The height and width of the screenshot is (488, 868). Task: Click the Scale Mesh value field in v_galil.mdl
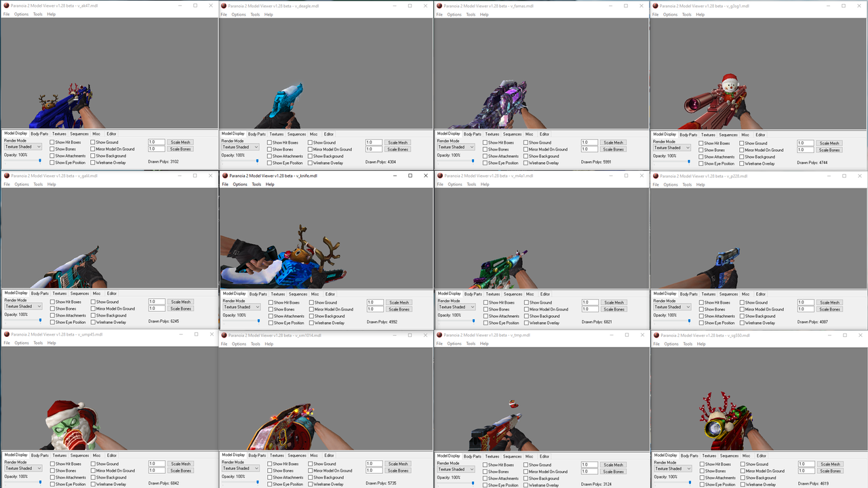pyautogui.click(x=157, y=302)
